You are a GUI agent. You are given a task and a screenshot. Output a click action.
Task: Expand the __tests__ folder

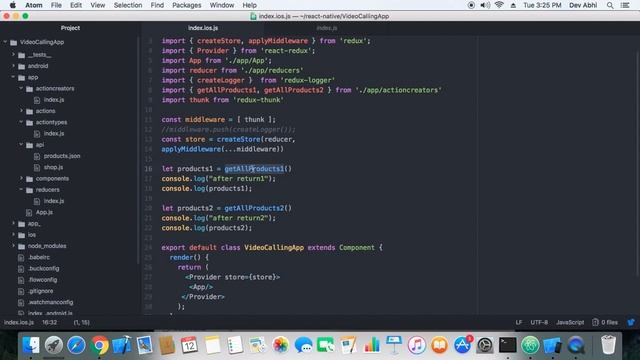click(x=13, y=54)
